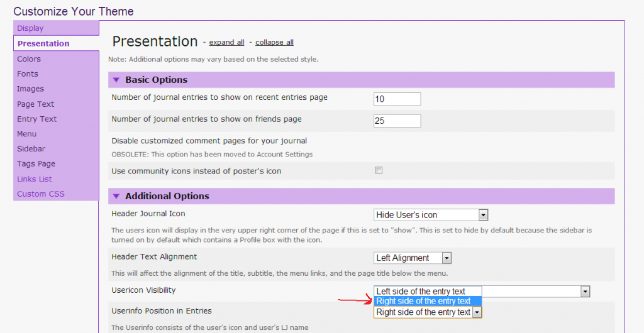Screen dimensions: 644x333
Task: Click arrow of Usericon Visibility dropdown
Action: click(x=586, y=292)
